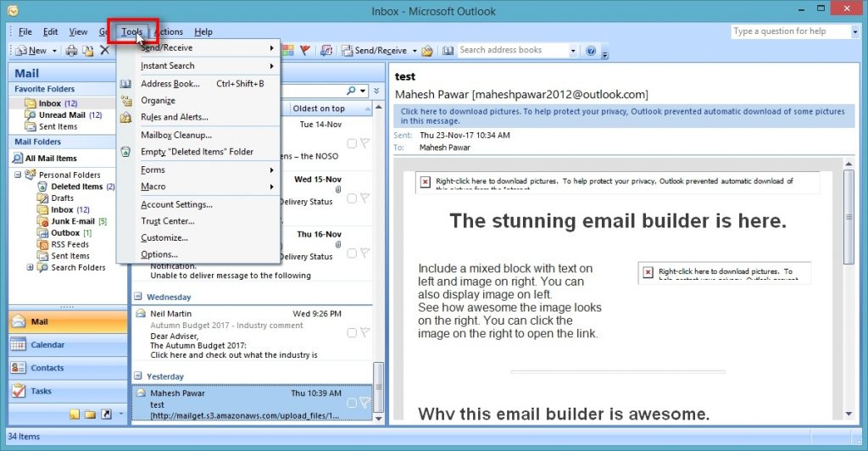This screenshot has height=451, width=868.
Task: Open the File menu
Action: pyautogui.click(x=25, y=31)
